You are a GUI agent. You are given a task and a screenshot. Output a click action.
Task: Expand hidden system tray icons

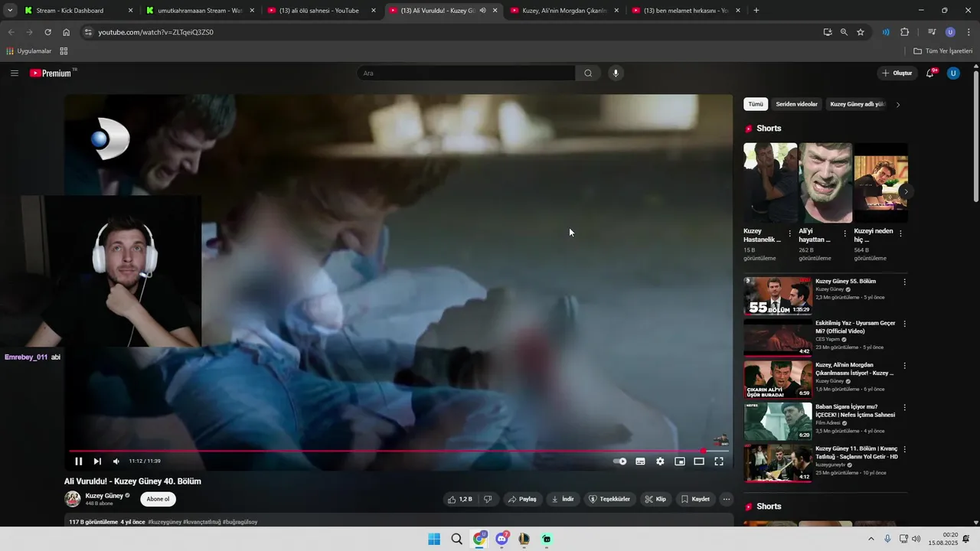[x=871, y=539]
